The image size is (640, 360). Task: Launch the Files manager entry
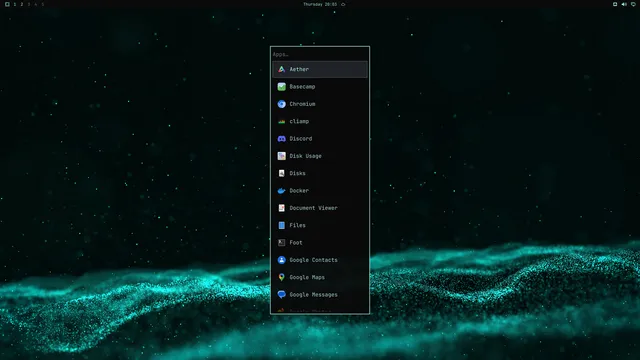pyautogui.click(x=320, y=225)
